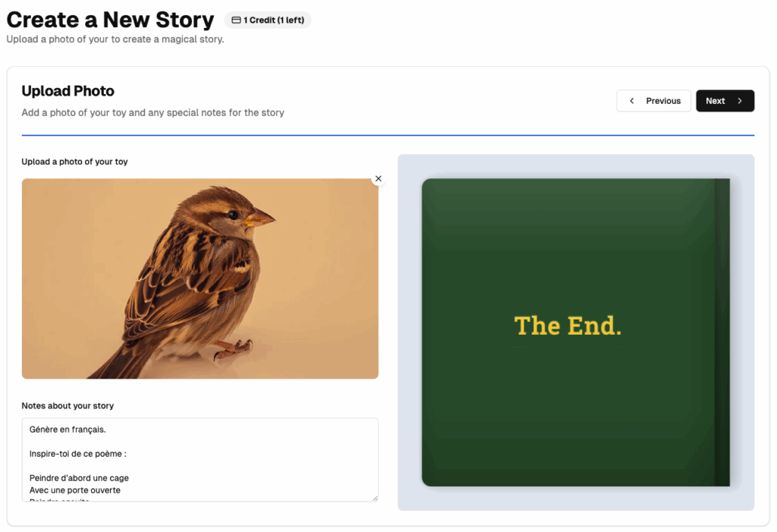Place cursor on "Peindre d'abord une cage" line

pyautogui.click(x=79, y=478)
